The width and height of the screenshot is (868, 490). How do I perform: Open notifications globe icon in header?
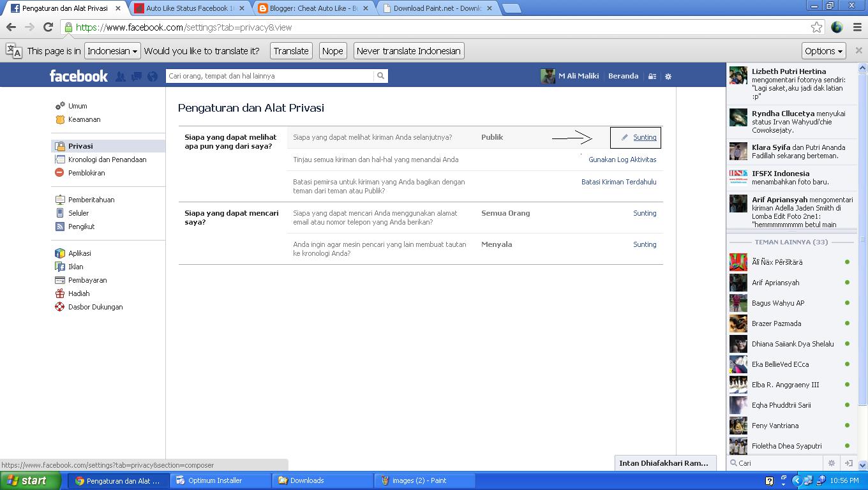coord(152,77)
